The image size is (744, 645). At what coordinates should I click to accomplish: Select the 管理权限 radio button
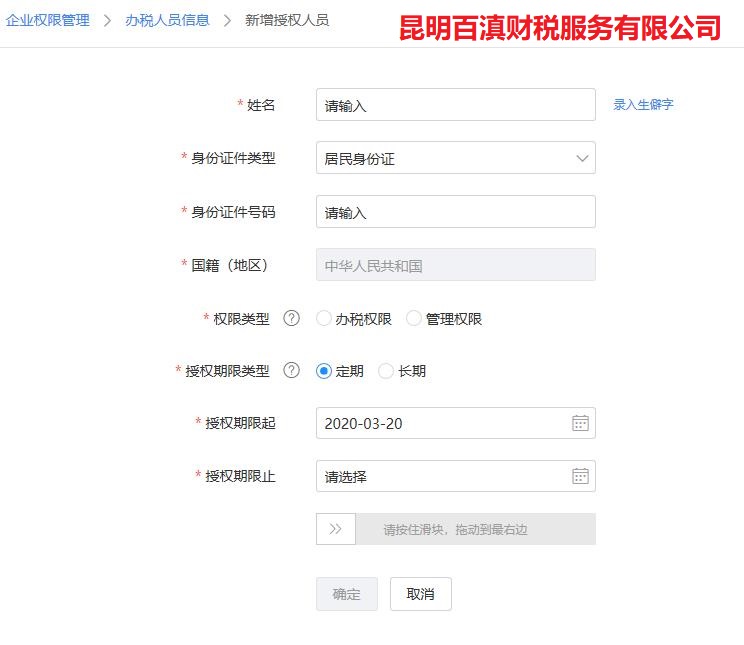click(414, 318)
